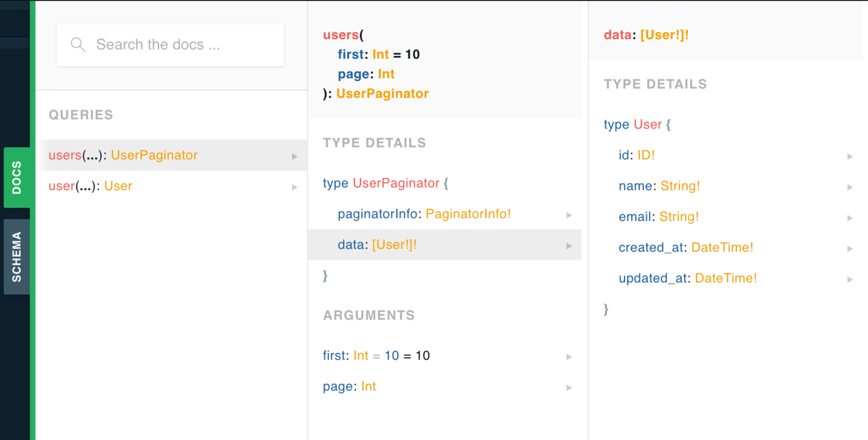Image resolution: width=868 pixels, height=440 pixels.
Task: Expand the id field on the User type
Action: click(850, 156)
